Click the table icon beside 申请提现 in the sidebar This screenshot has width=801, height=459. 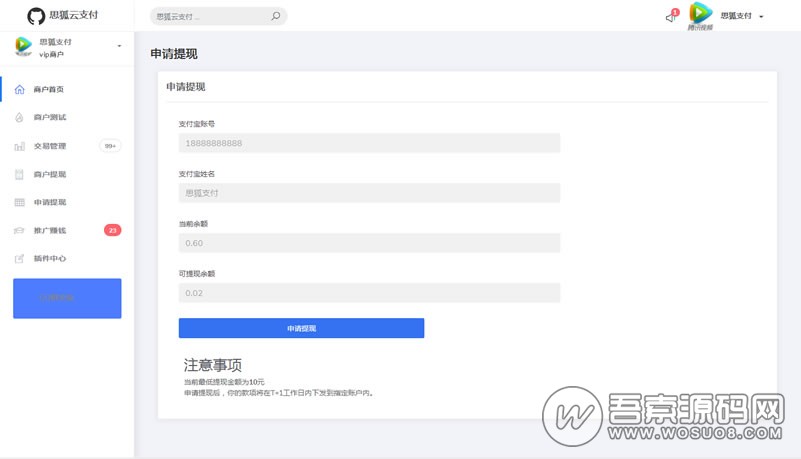(19, 202)
